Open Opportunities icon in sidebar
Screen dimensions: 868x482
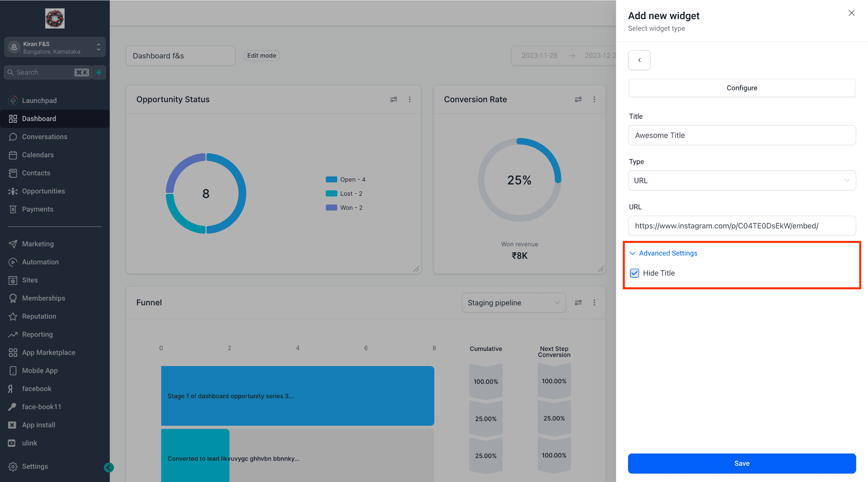coord(13,191)
